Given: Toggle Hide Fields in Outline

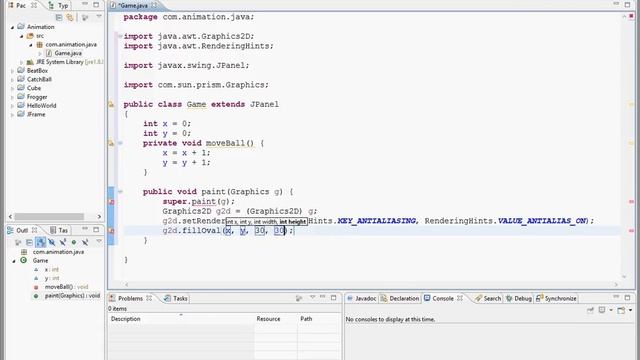Looking at the screenshot, I should click(x=51, y=242).
